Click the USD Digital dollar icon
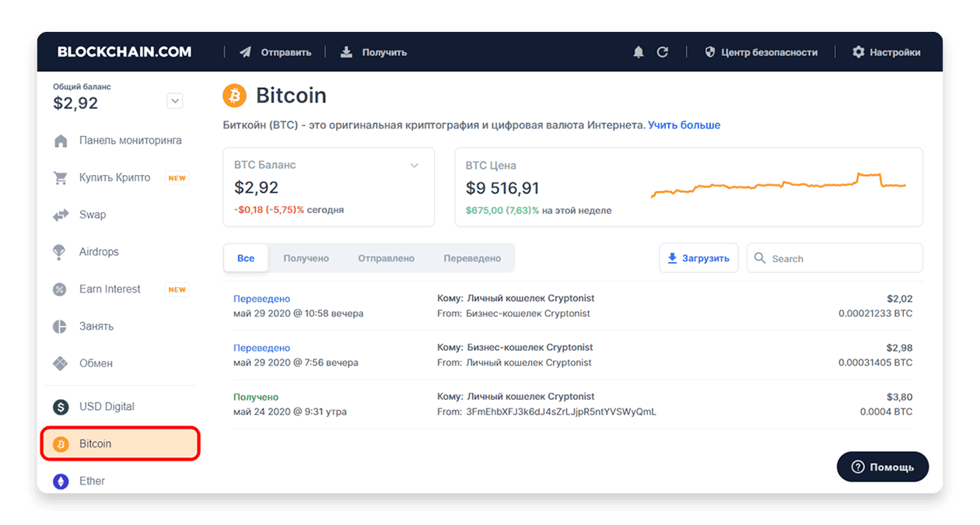The width and height of the screenshot is (980, 525). tap(60, 407)
